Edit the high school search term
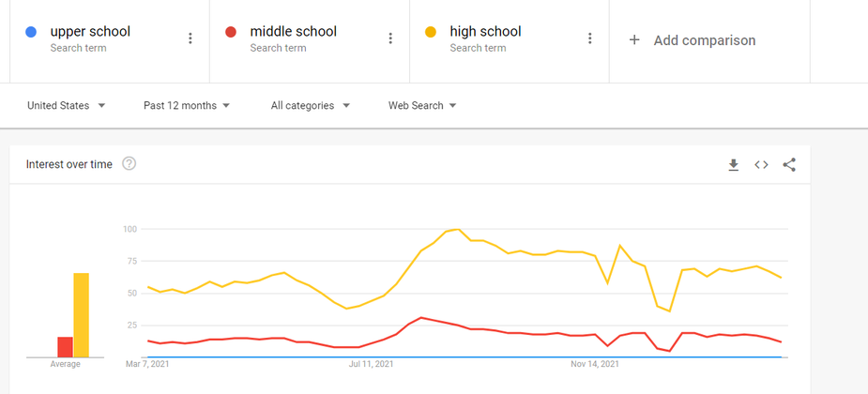The image size is (868, 394). pyautogui.click(x=485, y=32)
